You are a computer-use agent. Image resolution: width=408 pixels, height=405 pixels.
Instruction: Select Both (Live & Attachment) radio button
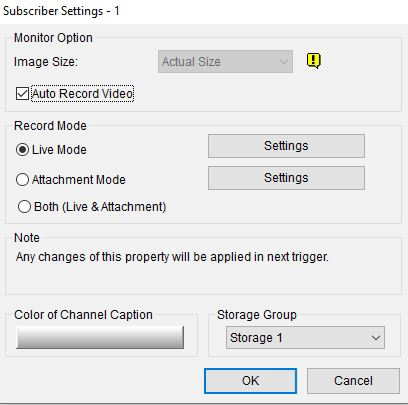[x=24, y=207]
